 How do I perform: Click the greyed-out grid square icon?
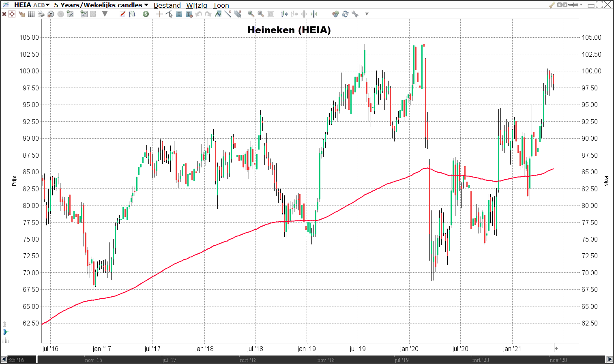coord(93,14)
